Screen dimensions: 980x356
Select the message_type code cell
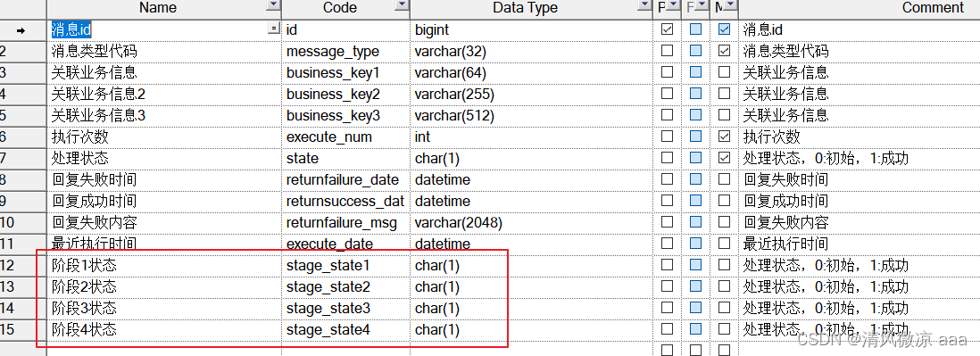(x=345, y=51)
